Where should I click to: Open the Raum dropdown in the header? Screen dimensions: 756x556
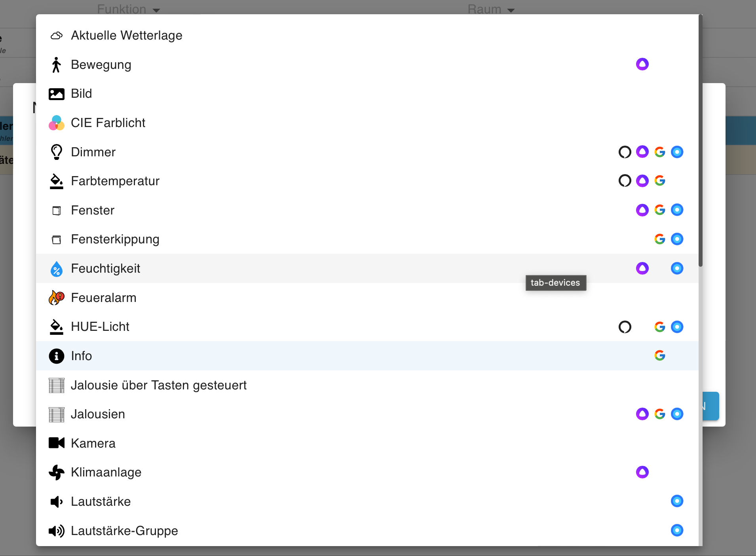coord(491,9)
